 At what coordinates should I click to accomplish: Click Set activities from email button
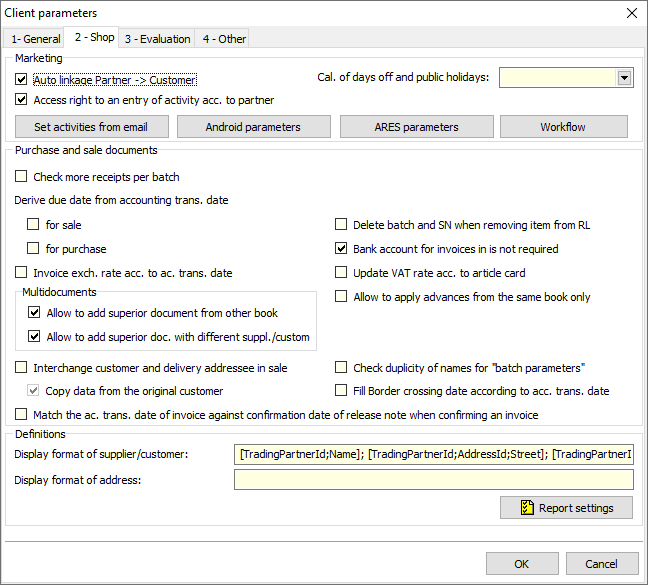(x=91, y=127)
